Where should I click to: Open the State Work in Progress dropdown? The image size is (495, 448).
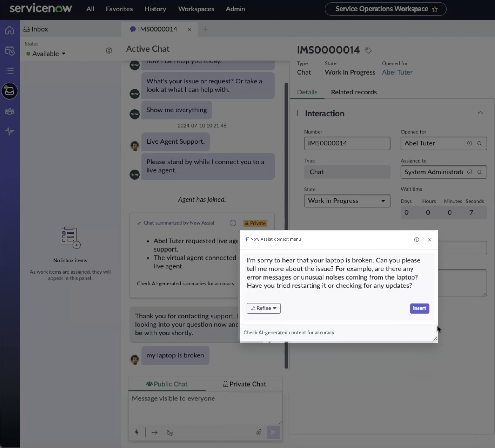347,201
